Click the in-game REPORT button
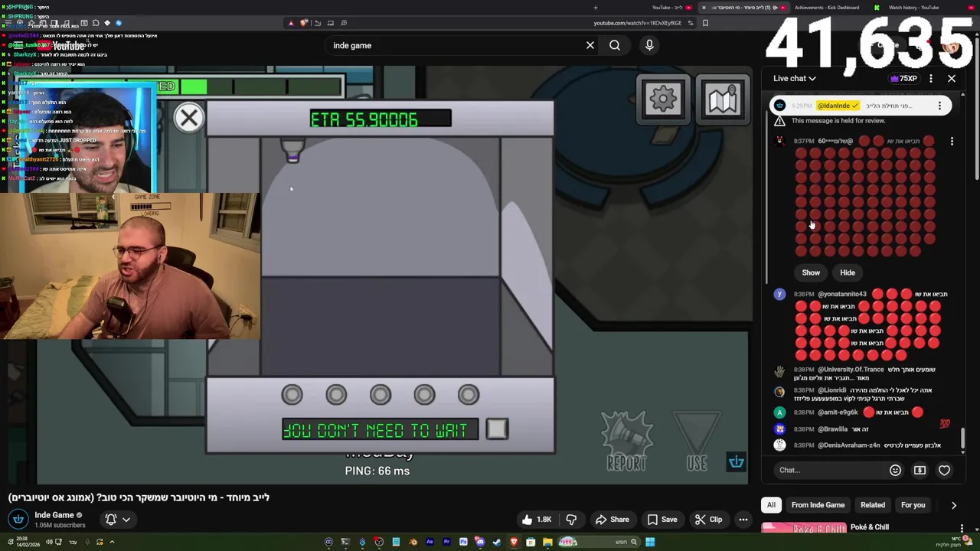980x551 pixels. click(x=626, y=441)
